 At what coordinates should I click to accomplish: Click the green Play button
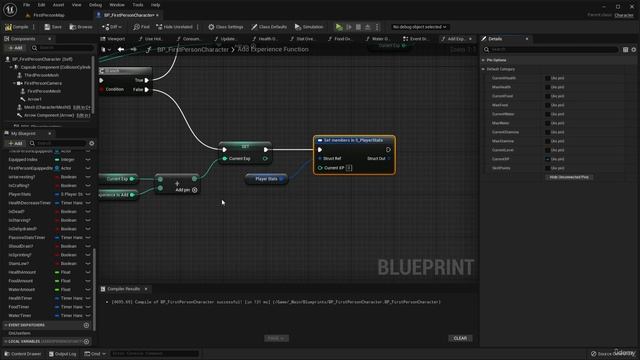coord(339,27)
